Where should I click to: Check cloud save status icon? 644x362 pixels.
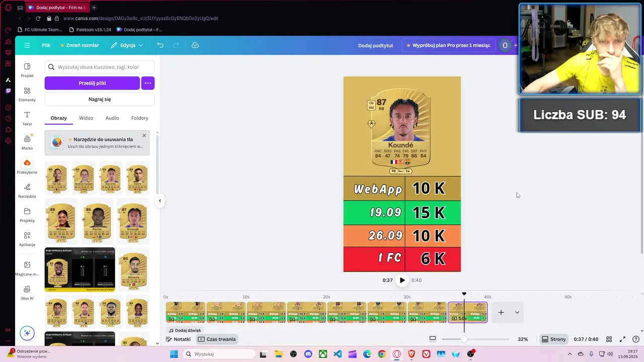coord(195,45)
